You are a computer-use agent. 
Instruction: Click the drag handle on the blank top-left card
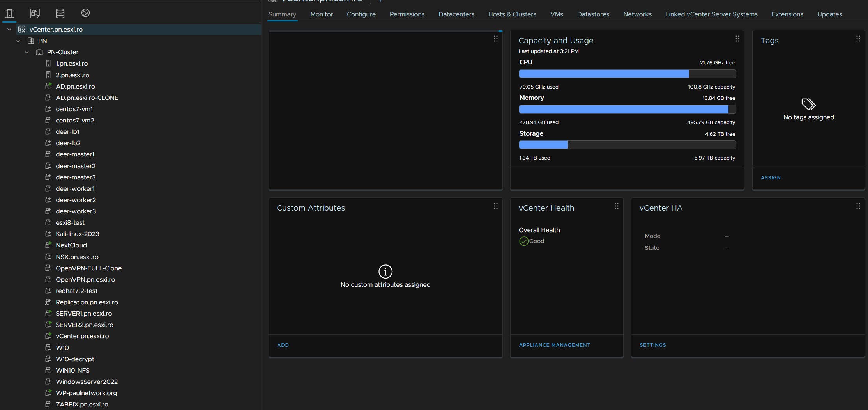[x=495, y=39]
